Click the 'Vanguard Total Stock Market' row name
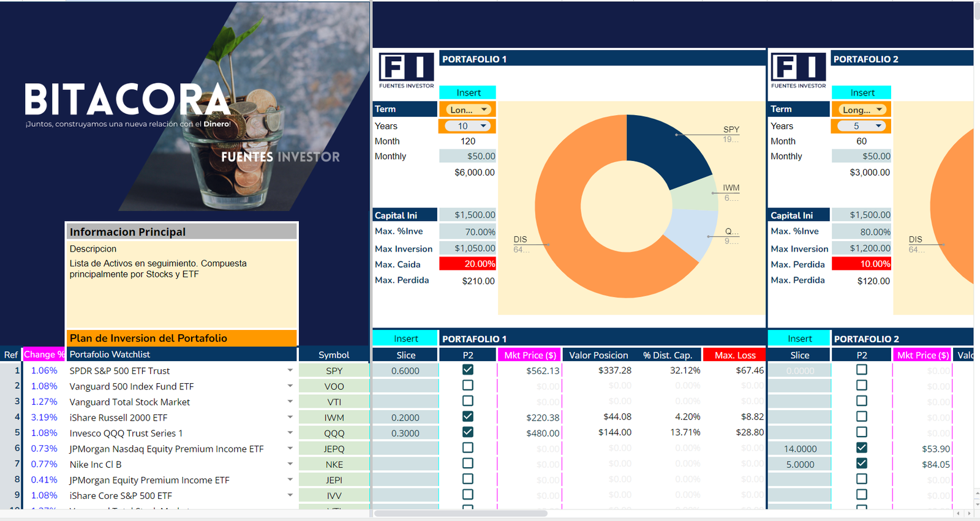Viewport: 980px width, 521px height. pos(130,402)
